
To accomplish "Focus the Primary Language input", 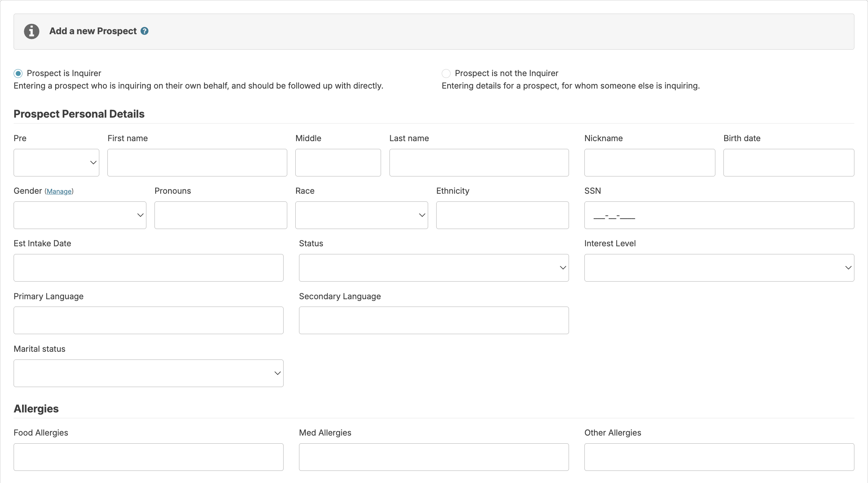I will point(148,320).
